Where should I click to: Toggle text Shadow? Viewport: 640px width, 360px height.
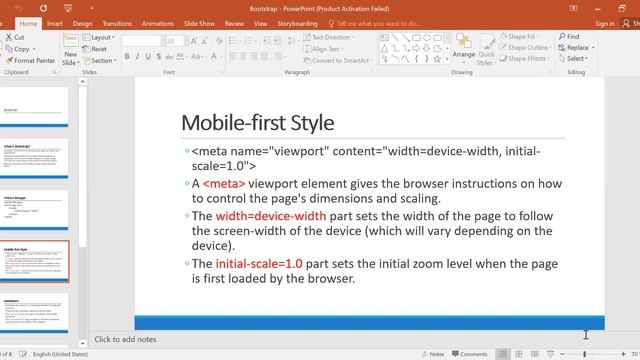(x=158, y=56)
